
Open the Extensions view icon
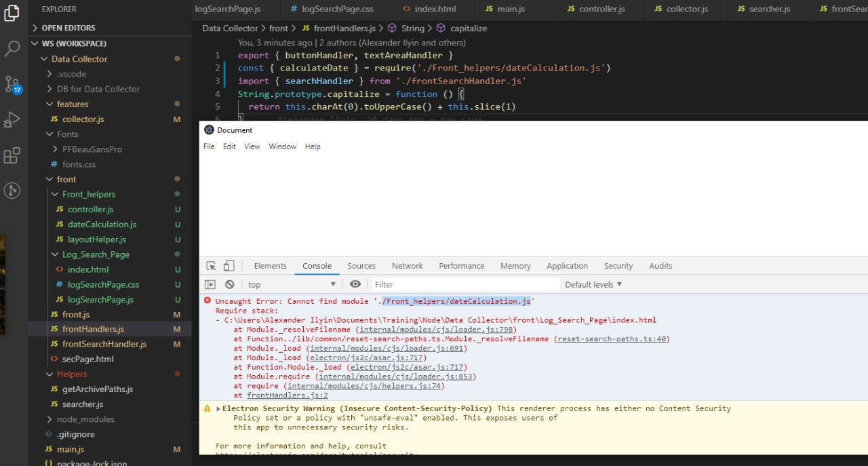(12, 156)
